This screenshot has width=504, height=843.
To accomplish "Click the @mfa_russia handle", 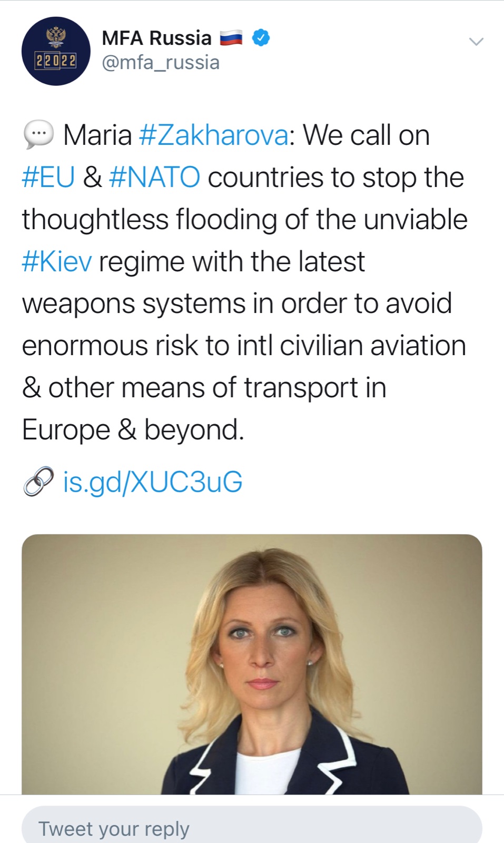I will pyautogui.click(x=161, y=63).
